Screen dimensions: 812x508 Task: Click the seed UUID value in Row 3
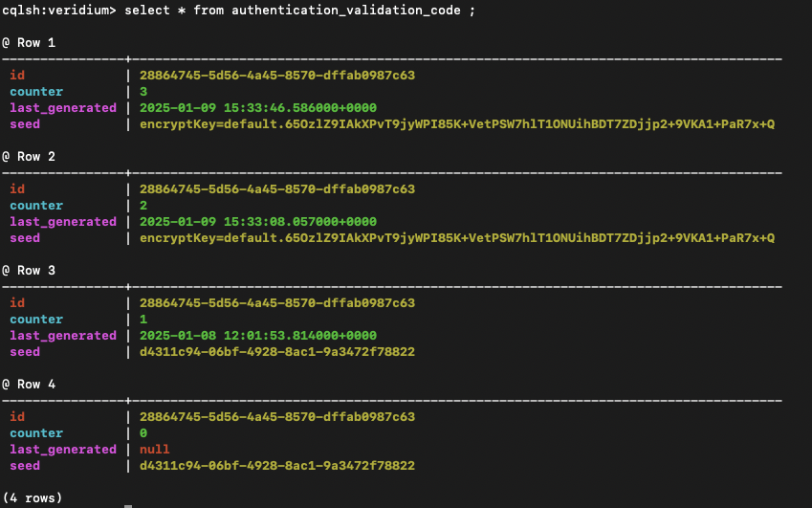tap(276, 351)
